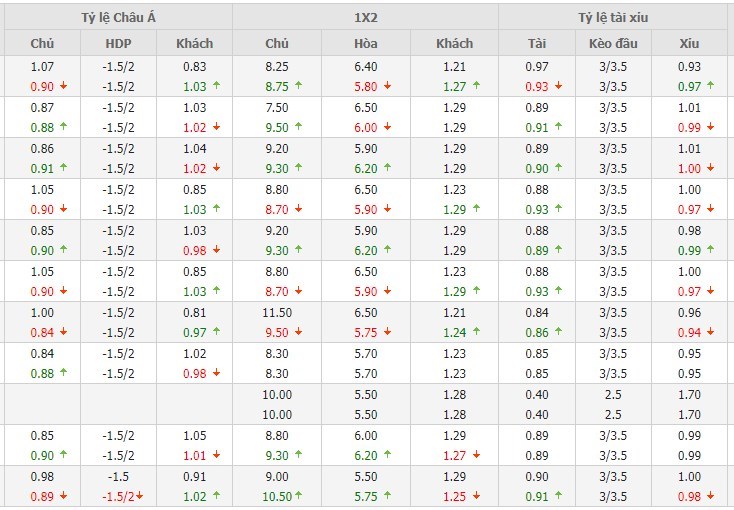Click the 1.07 handicap odds value
This screenshot has height=510, width=734.
42,66
